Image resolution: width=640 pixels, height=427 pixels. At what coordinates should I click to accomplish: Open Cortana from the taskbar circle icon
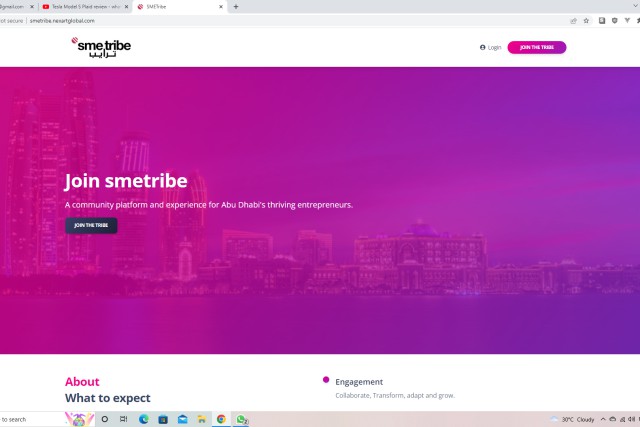pos(104,419)
